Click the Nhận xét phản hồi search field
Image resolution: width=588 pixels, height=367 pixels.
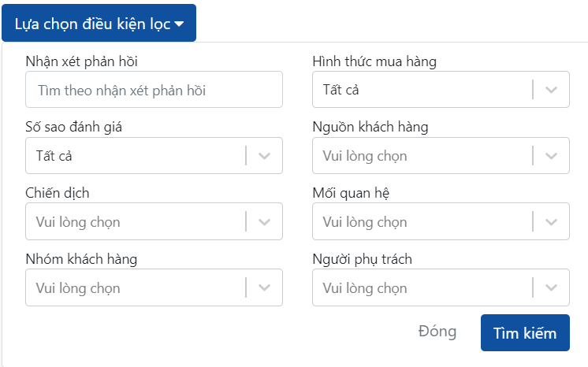[x=154, y=90]
